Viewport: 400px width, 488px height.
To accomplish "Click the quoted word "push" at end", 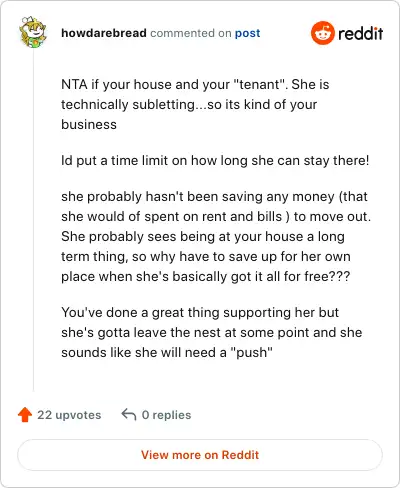I will tap(251, 352).
